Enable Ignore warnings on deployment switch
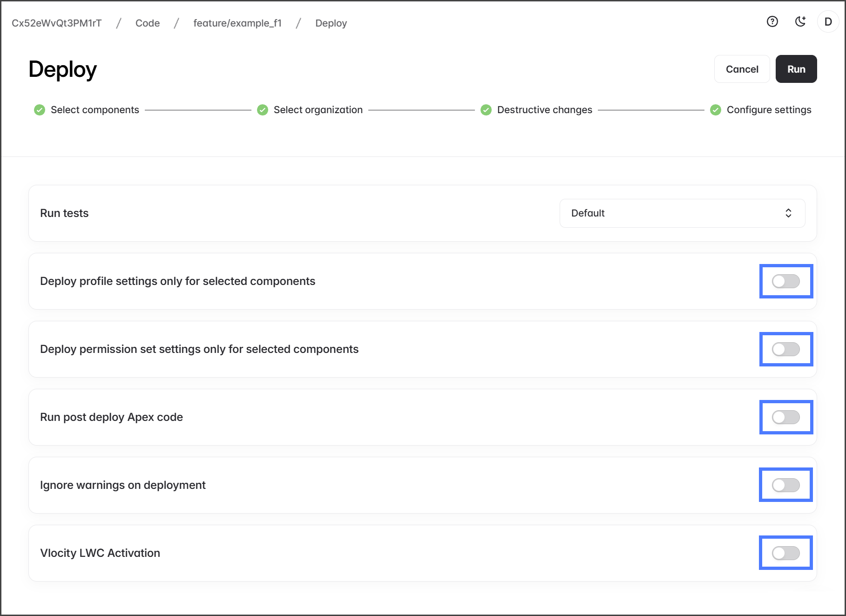Image resolution: width=846 pixels, height=616 pixels. [785, 485]
